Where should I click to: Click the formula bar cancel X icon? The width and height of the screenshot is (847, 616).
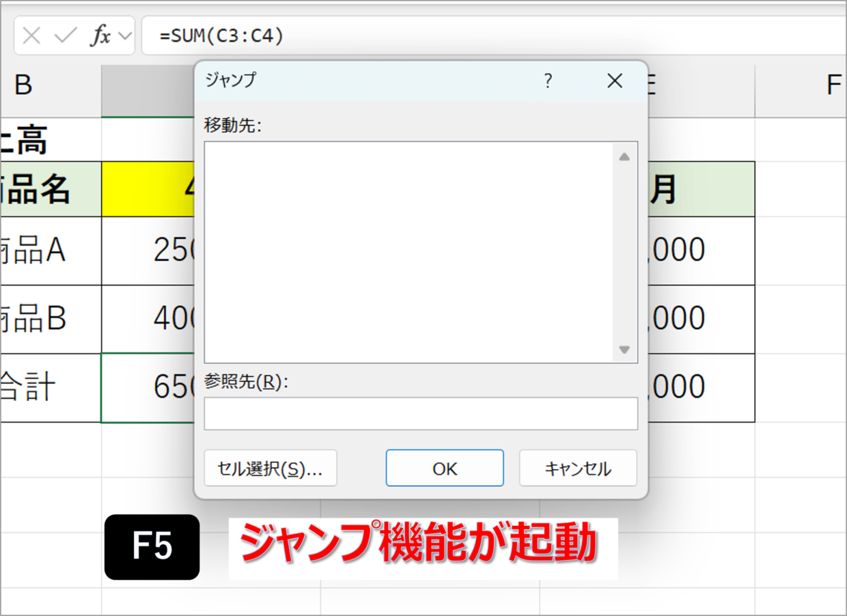[31, 36]
